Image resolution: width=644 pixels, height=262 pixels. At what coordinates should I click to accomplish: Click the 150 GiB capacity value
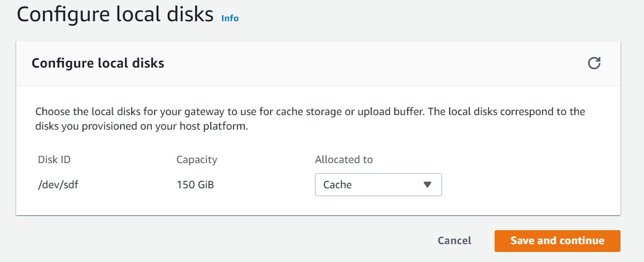click(195, 185)
